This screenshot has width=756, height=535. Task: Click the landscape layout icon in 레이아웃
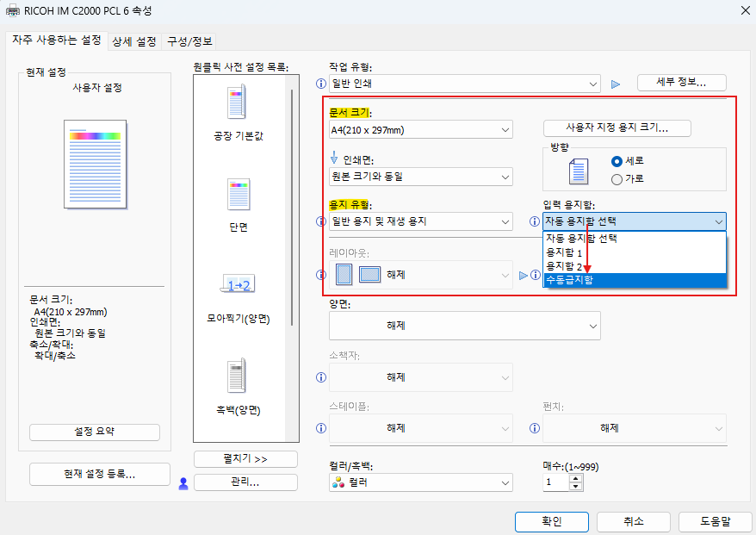369,275
